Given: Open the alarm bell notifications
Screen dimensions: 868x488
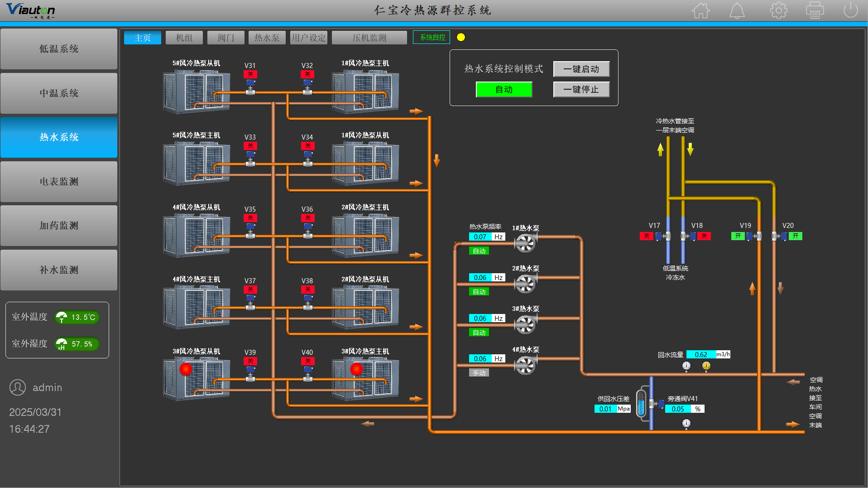Looking at the screenshot, I should tap(737, 10).
